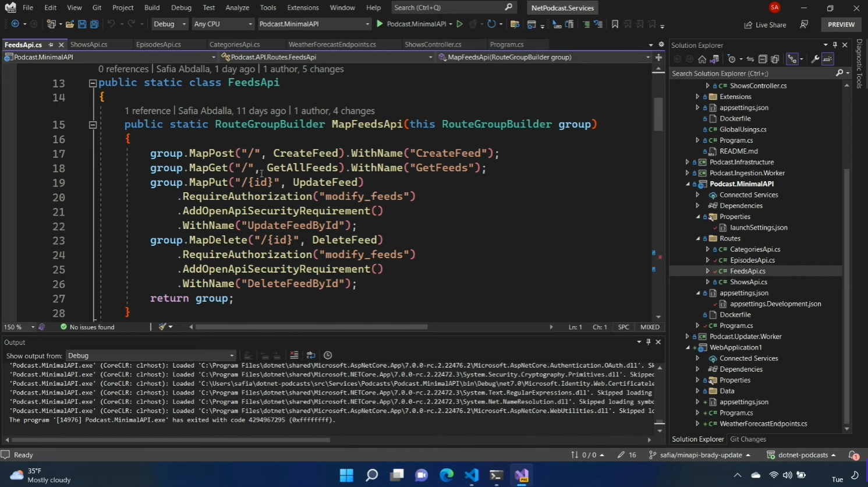Open Properties wrench icon in Solution Explorer
Image resolution: width=868 pixels, height=487 pixels.
tap(815, 59)
